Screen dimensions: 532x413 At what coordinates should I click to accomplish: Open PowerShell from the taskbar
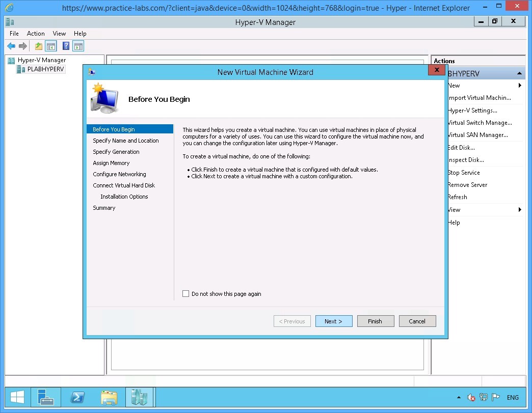[x=77, y=397]
